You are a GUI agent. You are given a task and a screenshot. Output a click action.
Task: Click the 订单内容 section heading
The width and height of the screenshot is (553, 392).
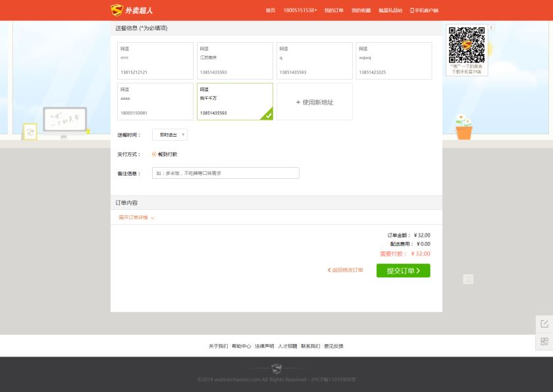(x=126, y=203)
